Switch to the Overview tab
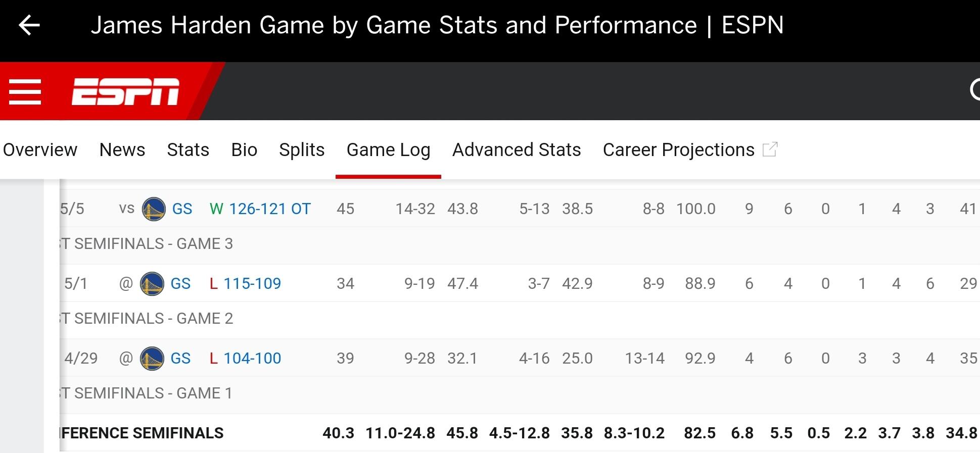 coord(40,150)
